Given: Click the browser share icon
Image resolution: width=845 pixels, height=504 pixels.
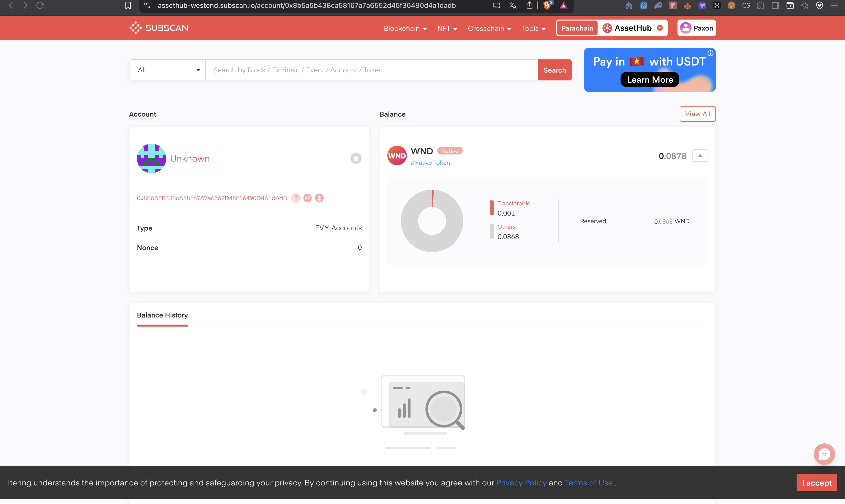Looking at the screenshot, I should tap(529, 5).
